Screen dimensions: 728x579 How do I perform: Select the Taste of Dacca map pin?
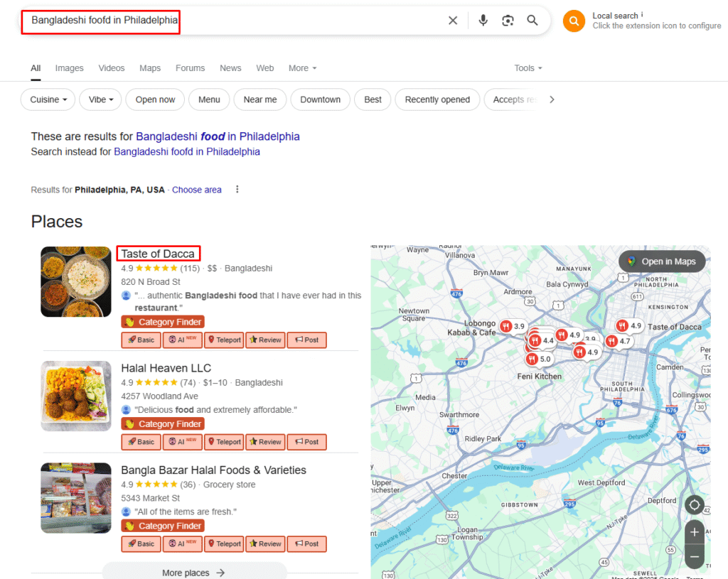pyautogui.click(x=629, y=325)
